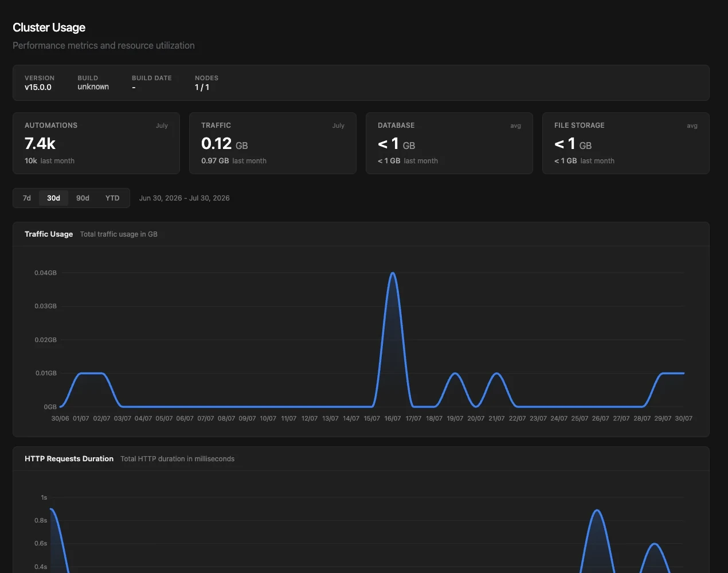Switch to the 90d range

pos(83,198)
